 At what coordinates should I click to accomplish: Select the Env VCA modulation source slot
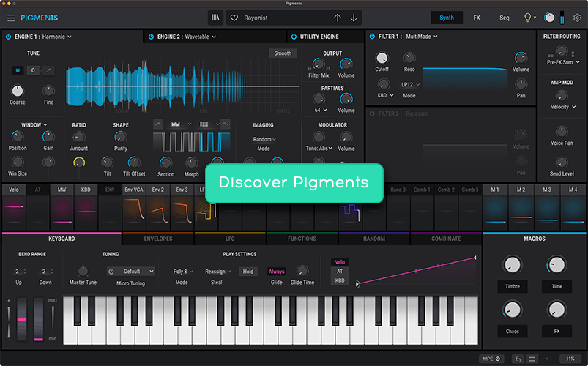[x=134, y=207]
